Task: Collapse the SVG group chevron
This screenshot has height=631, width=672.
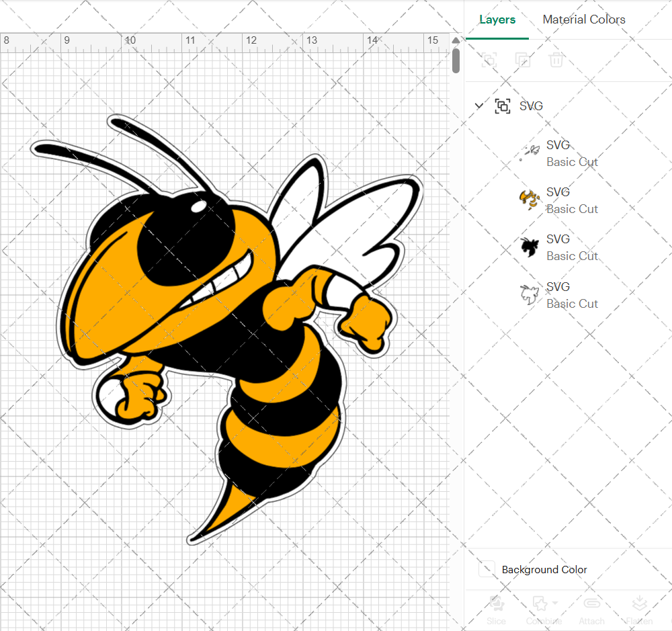Action: click(x=479, y=106)
